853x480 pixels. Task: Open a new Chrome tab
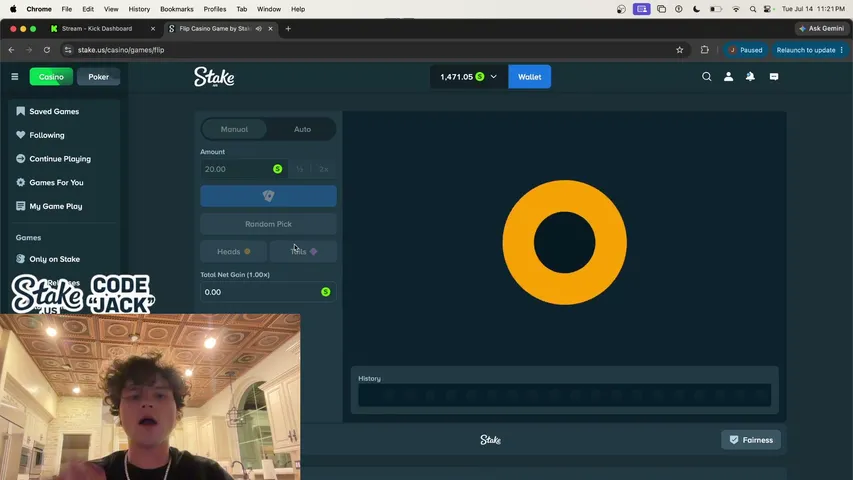point(288,29)
